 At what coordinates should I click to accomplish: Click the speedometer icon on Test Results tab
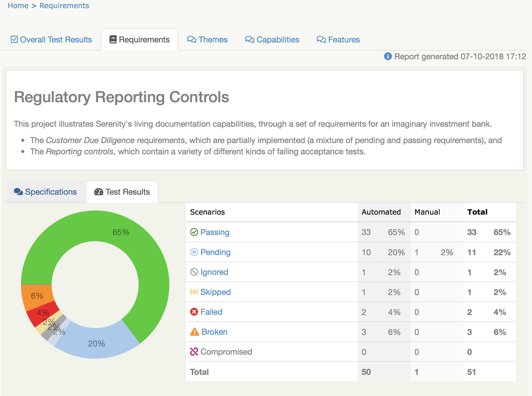98,192
